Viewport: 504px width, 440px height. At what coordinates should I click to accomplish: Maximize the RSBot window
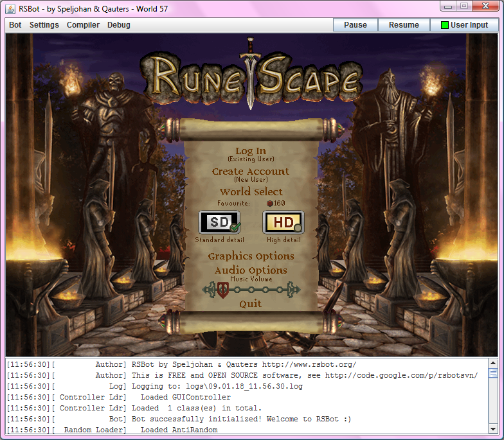464,6
